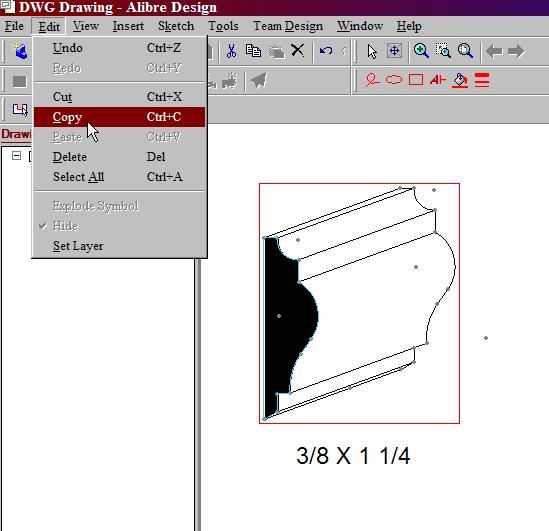The width and height of the screenshot is (549, 531).
Task: Click the vertical pane splitter bar
Action: 198,394
